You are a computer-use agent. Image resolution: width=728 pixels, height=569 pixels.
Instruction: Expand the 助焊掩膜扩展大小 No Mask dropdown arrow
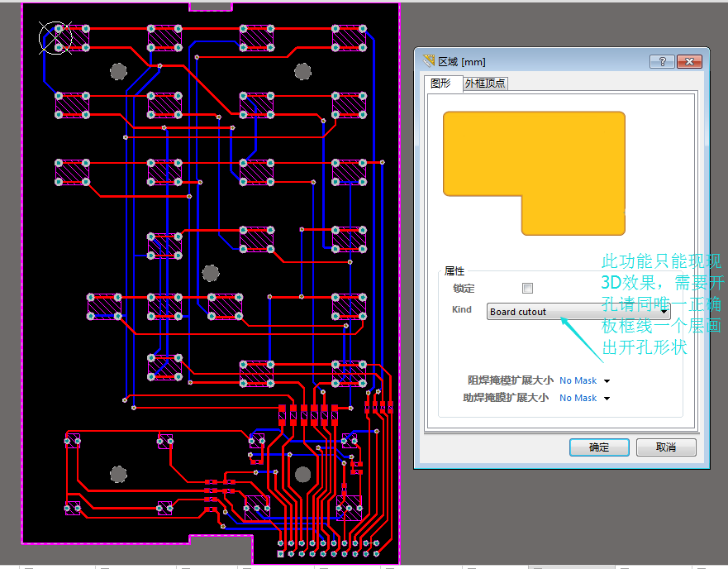[607, 399]
